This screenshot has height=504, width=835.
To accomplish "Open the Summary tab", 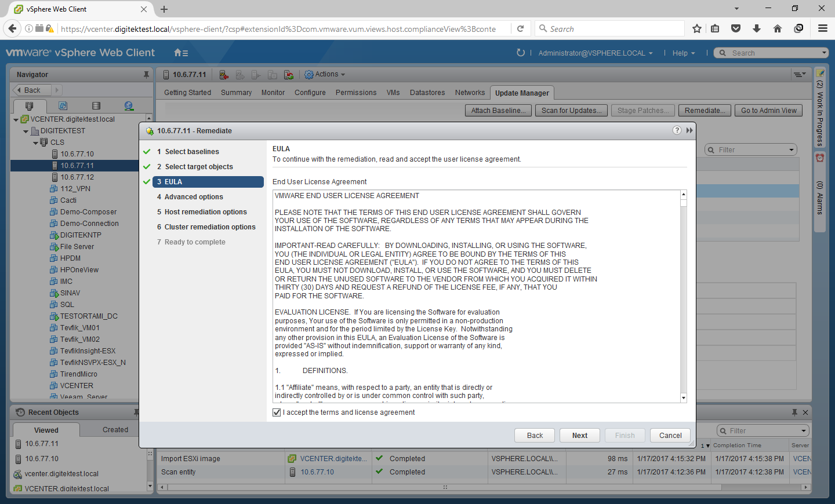I will pos(236,93).
